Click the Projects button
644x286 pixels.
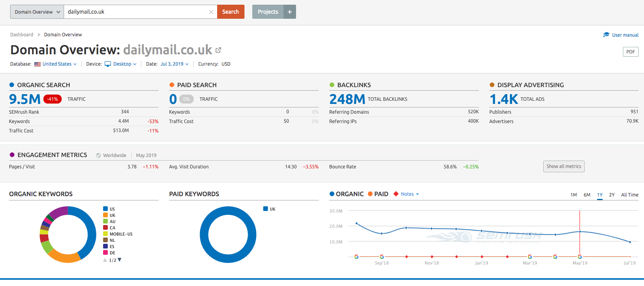coord(268,12)
